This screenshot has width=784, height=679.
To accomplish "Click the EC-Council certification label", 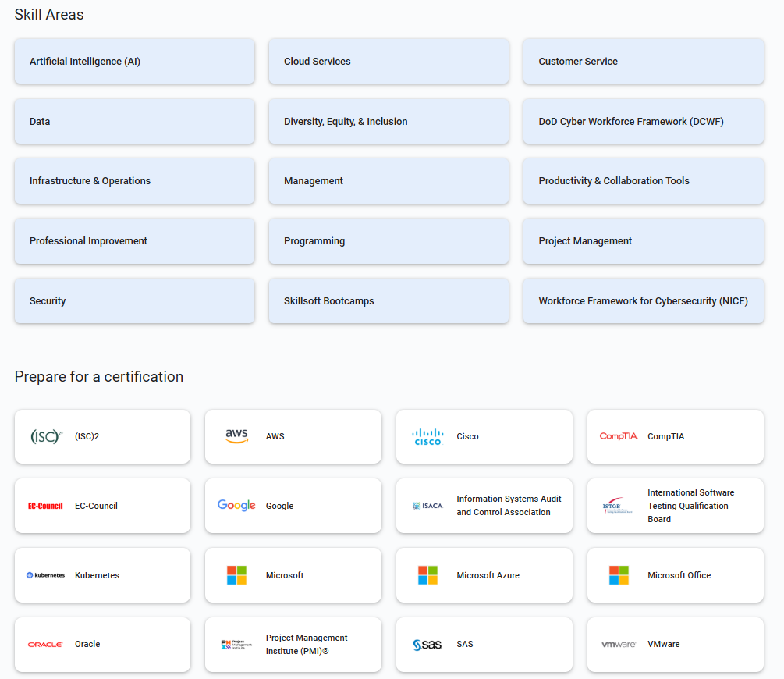I will tap(96, 506).
